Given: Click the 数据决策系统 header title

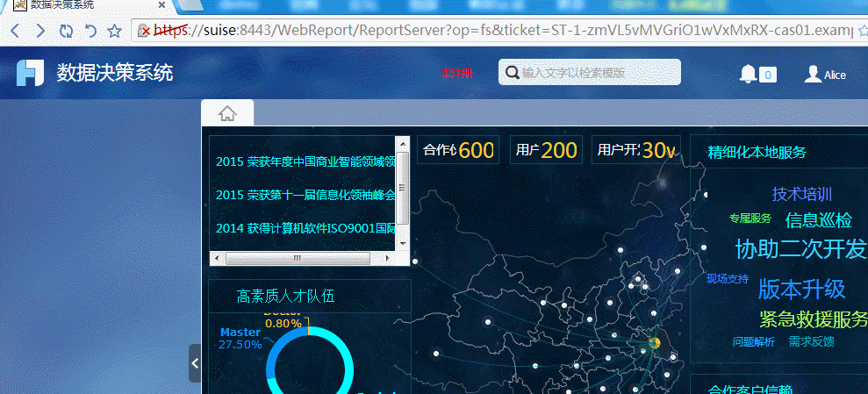Looking at the screenshot, I should point(115,73).
